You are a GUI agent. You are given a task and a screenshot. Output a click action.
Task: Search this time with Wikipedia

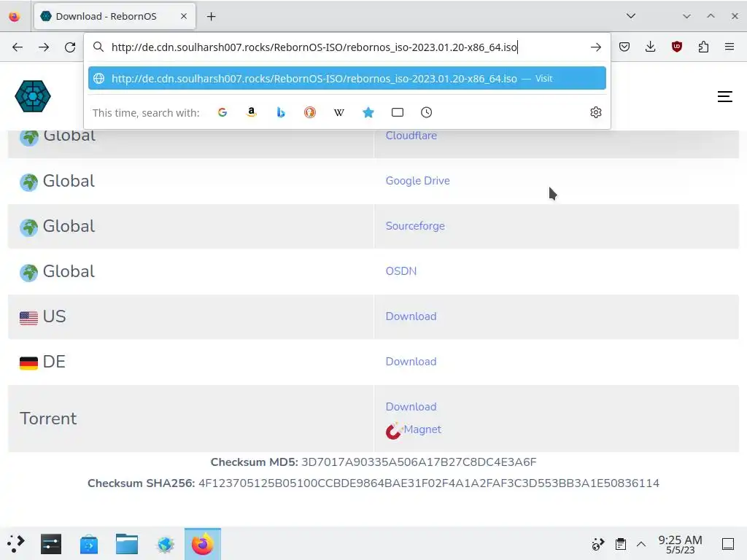pos(338,112)
